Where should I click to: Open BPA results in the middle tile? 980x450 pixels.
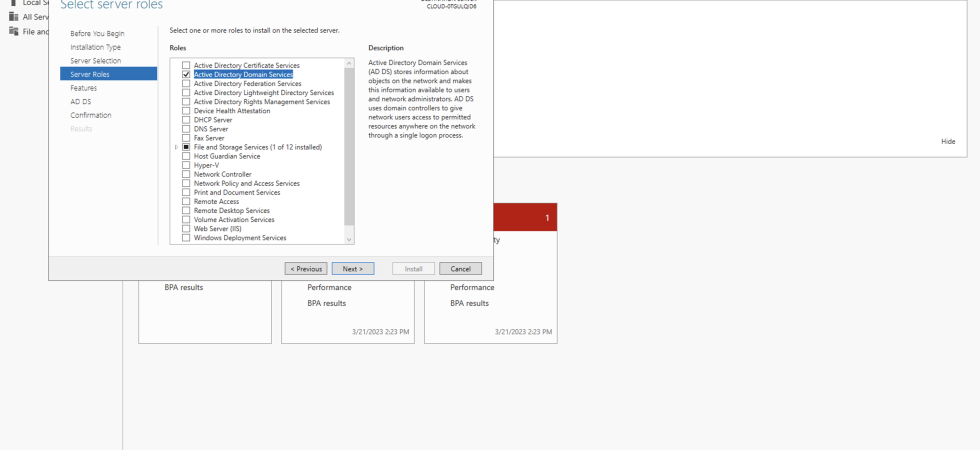[x=326, y=303]
